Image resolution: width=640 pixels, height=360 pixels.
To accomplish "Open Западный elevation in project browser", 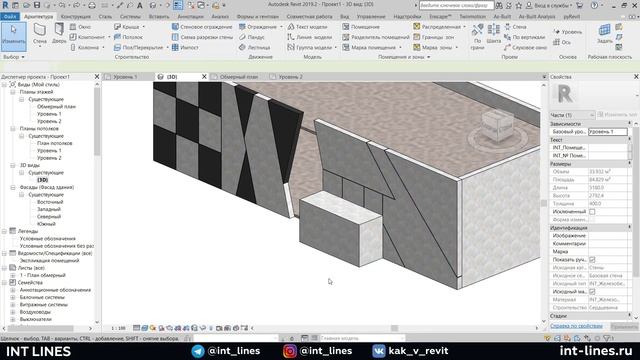I will (x=49, y=209).
